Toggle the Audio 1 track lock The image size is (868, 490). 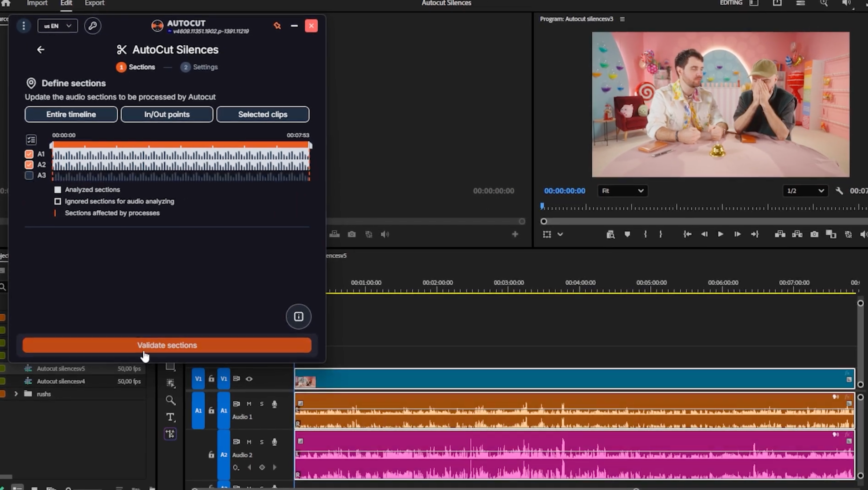coord(211,410)
